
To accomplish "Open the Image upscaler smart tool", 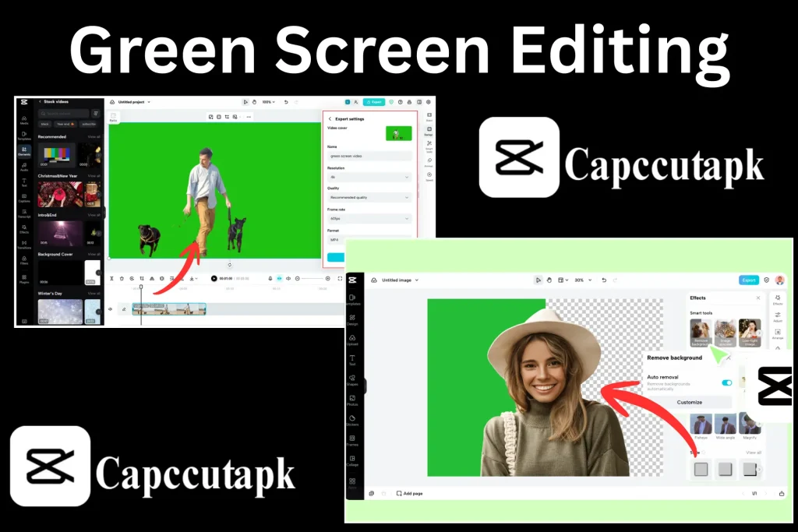I will point(726,331).
